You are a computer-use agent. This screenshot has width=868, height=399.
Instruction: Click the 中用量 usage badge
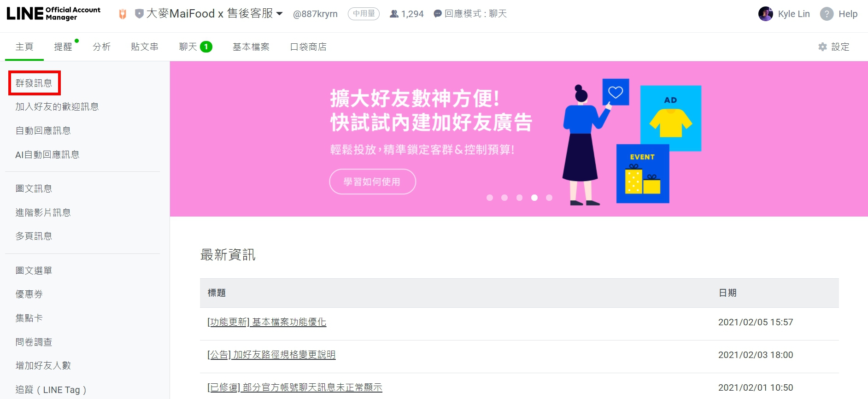[364, 14]
